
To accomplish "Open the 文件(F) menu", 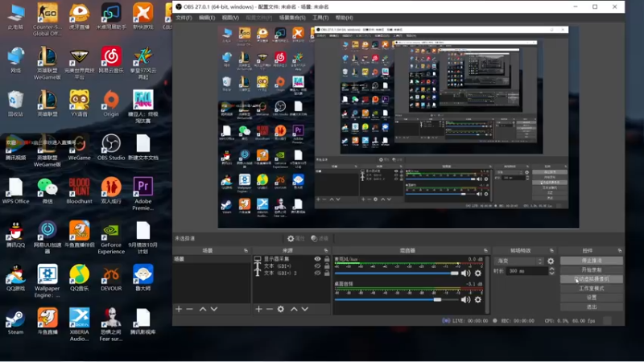I will [184, 18].
